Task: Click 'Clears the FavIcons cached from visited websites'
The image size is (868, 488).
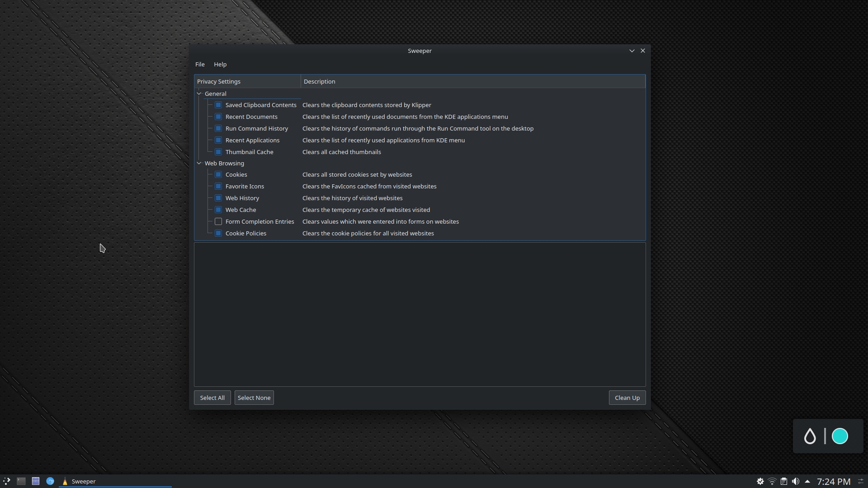Action: tap(369, 186)
